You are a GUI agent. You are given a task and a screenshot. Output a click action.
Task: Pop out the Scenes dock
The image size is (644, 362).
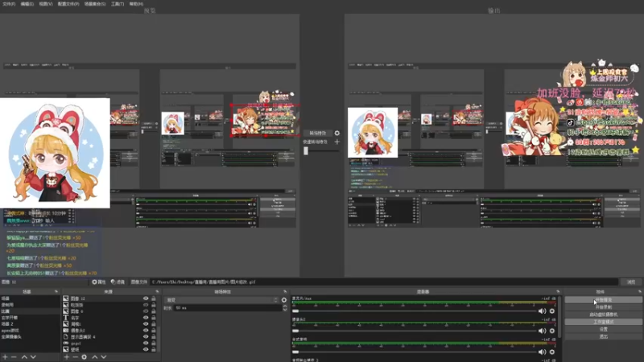56,291
